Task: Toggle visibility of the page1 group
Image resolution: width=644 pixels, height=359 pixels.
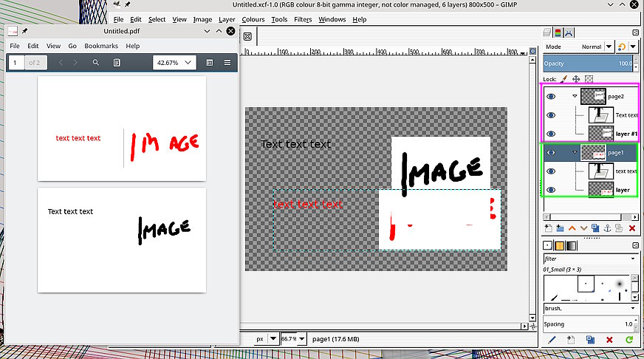Action: coord(551,152)
